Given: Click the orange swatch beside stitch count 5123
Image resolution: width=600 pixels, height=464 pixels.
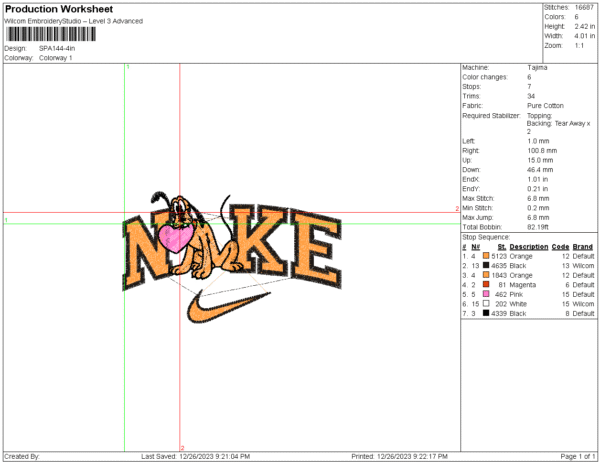Looking at the screenshot, I should pos(486,256).
